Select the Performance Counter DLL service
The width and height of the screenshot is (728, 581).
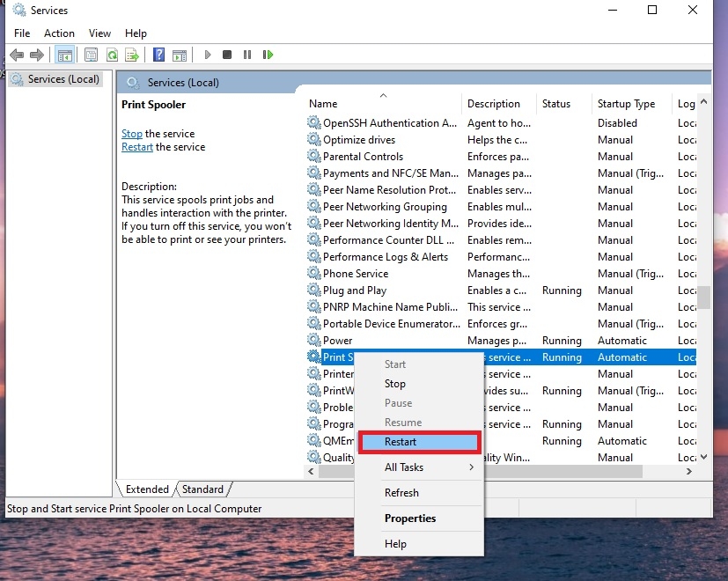point(388,240)
